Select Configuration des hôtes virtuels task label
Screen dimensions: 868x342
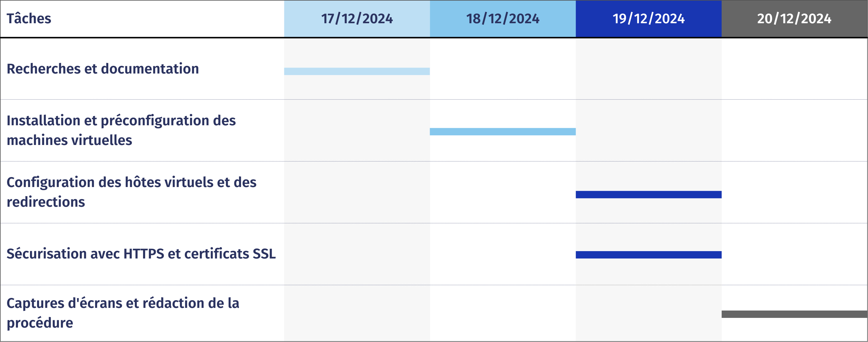(131, 192)
